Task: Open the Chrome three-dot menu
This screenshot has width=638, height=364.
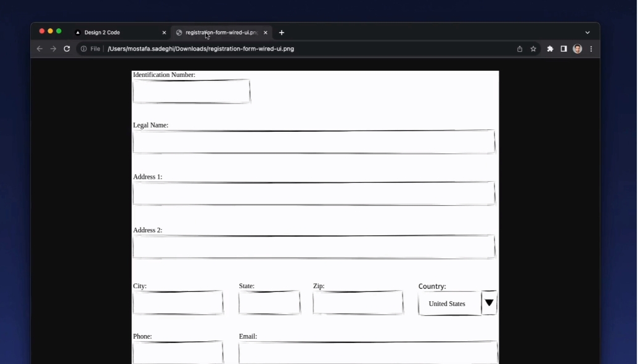Action: pyautogui.click(x=591, y=49)
